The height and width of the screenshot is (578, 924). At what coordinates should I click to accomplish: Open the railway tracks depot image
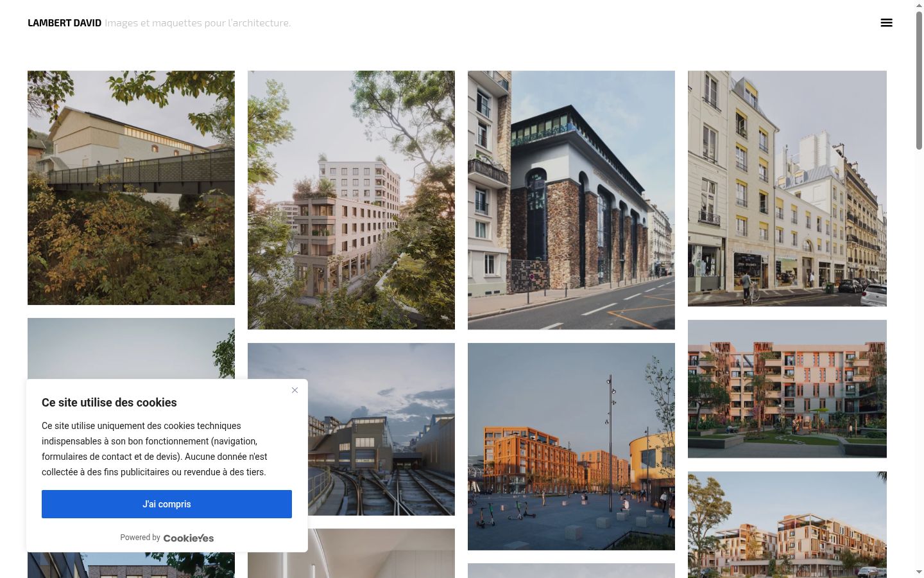tap(381, 429)
